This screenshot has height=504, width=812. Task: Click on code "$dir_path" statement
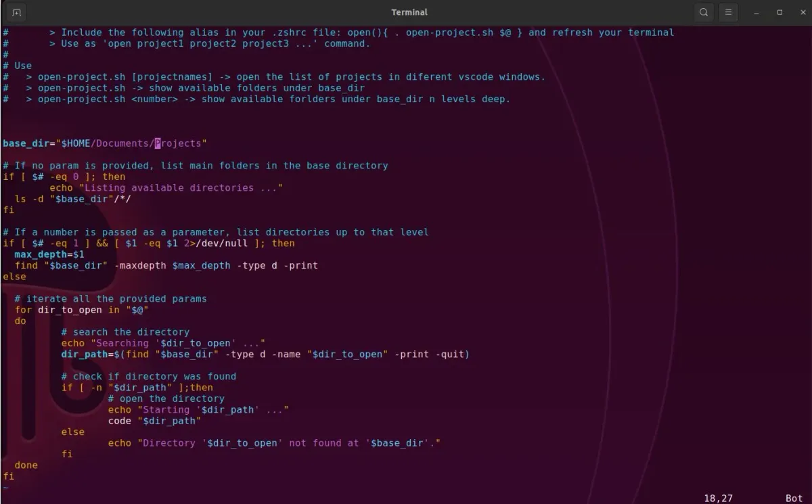pos(150,420)
